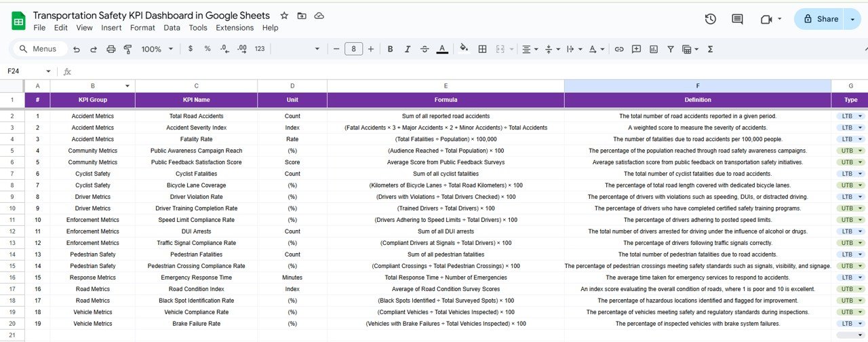Print the spreadsheet
Viewport: 868px width, 342px height.
tap(111, 49)
